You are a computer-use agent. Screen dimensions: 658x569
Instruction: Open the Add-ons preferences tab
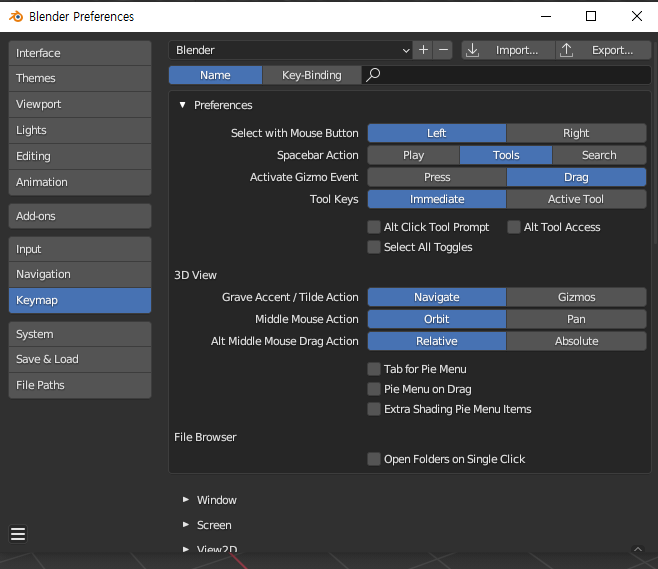tap(80, 216)
